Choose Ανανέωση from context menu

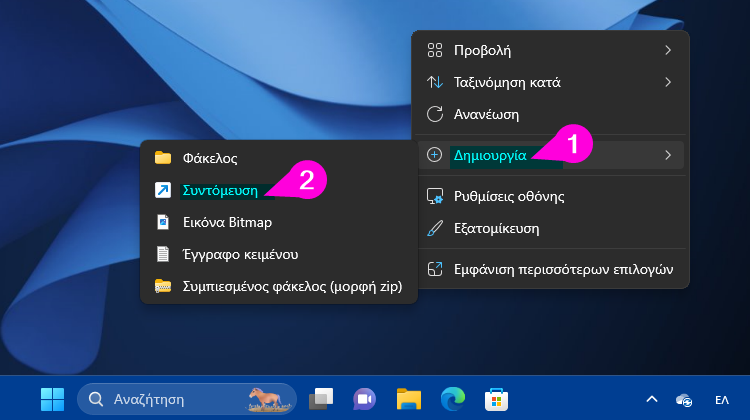(550, 114)
